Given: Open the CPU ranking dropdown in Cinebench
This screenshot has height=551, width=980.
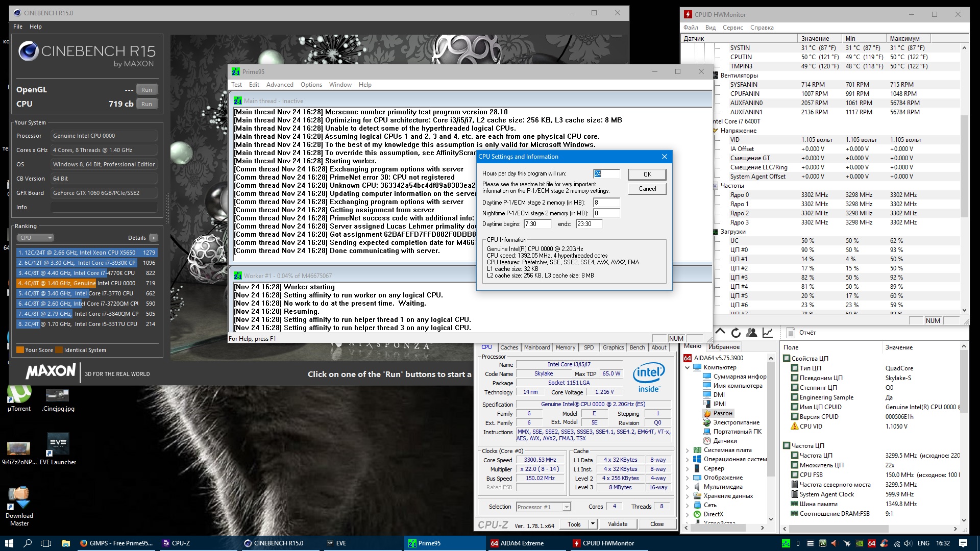Looking at the screenshot, I should [x=36, y=238].
